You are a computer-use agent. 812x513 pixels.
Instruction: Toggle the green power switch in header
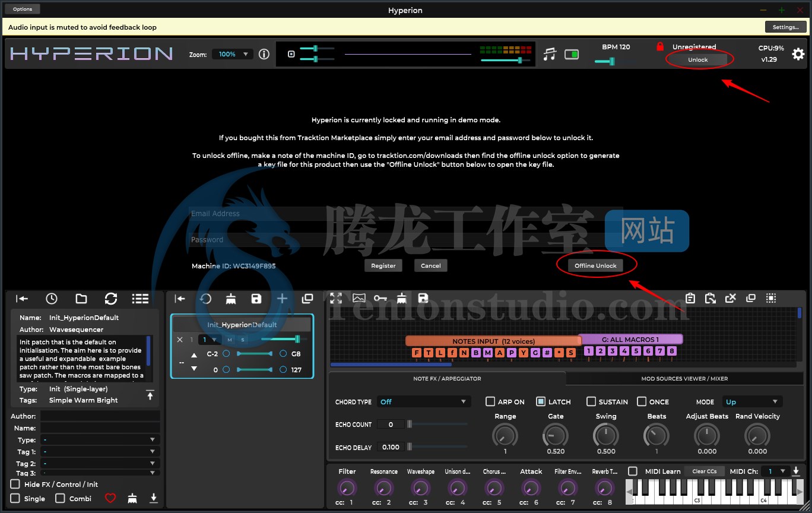pyautogui.click(x=571, y=55)
